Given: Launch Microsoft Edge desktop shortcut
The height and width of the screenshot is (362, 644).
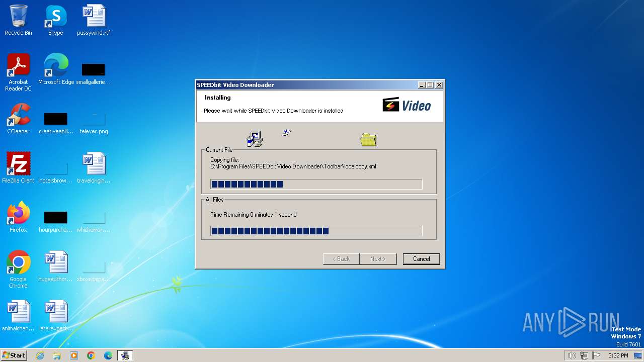Looking at the screenshot, I should click(x=56, y=69).
